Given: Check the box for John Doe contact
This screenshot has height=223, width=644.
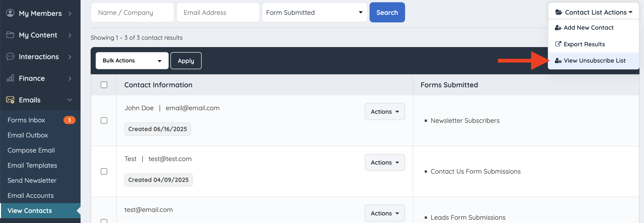Looking at the screenshot, I should pos(104,121).
